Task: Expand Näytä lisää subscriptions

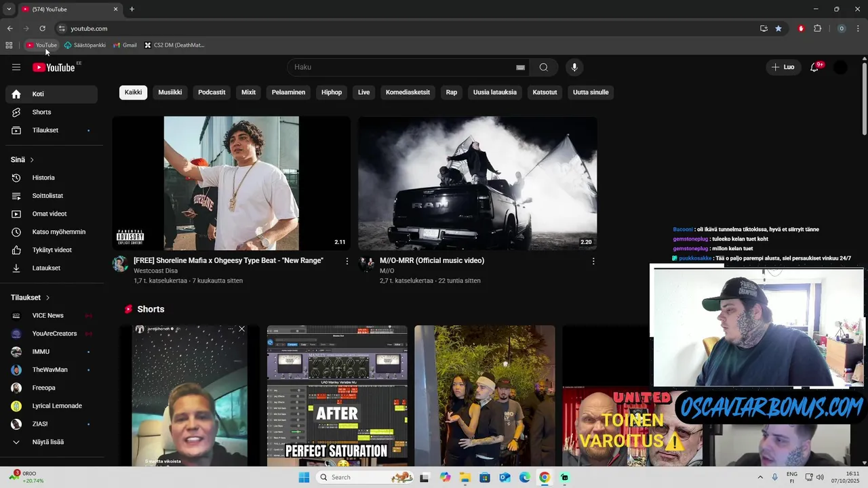Action: point(52,442)
